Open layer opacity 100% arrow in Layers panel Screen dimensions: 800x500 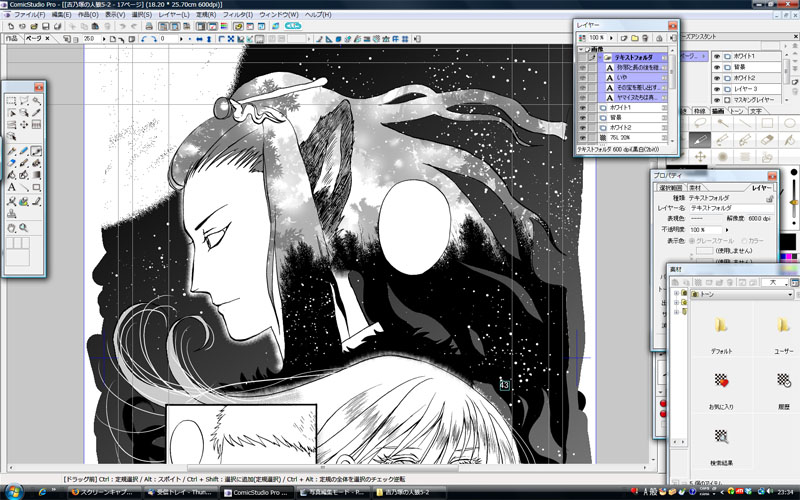(x=611, y=38)
